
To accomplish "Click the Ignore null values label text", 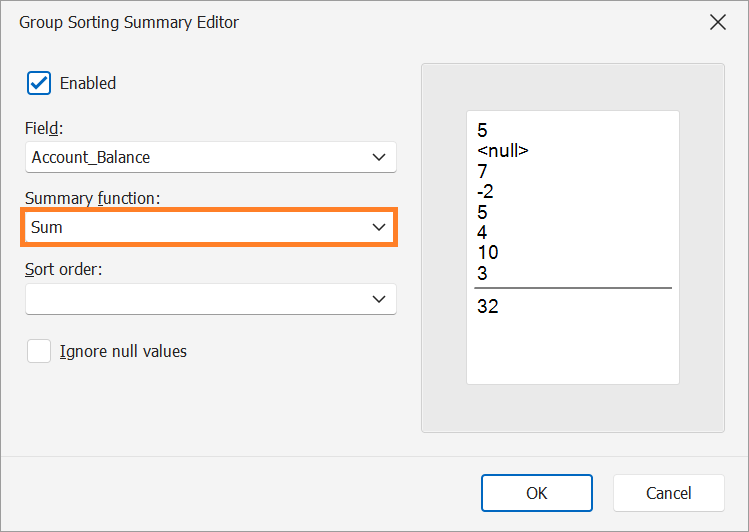I will (x=123, y=351).
